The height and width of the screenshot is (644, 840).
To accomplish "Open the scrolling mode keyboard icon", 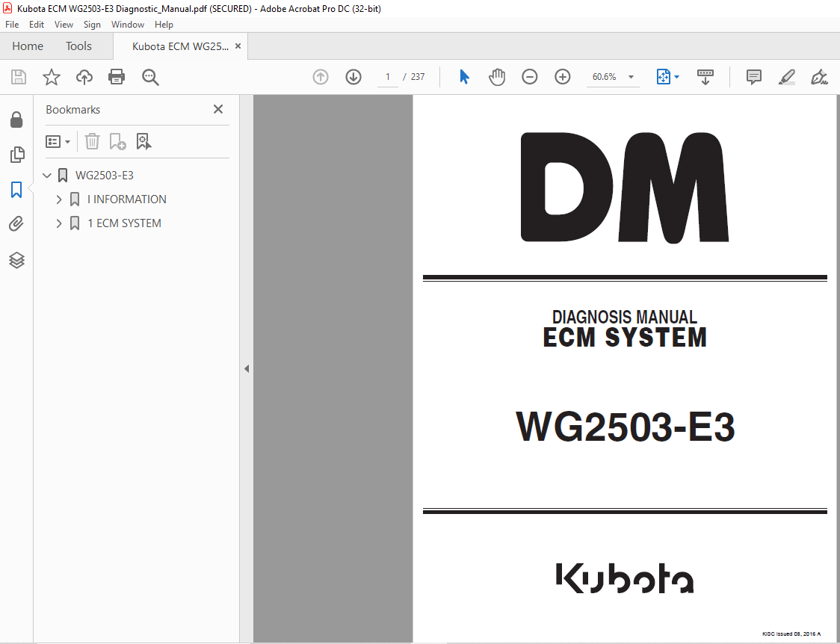I will tap(705, 77).
